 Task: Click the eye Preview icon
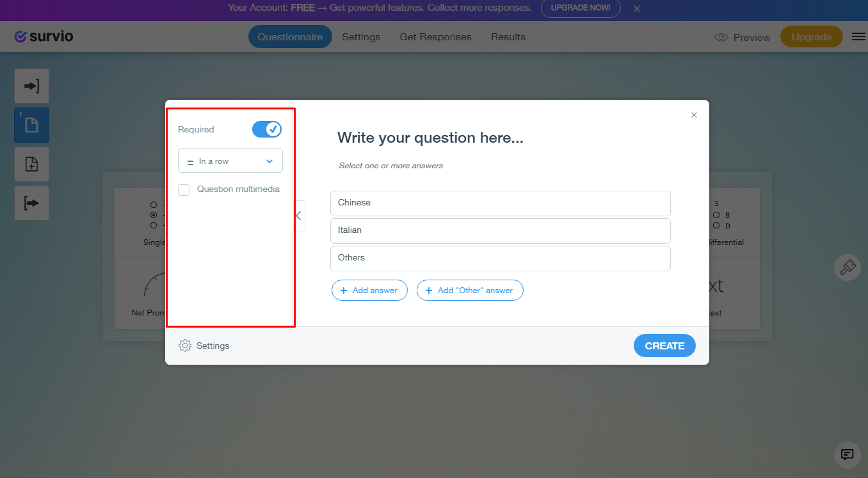[721, 38]
